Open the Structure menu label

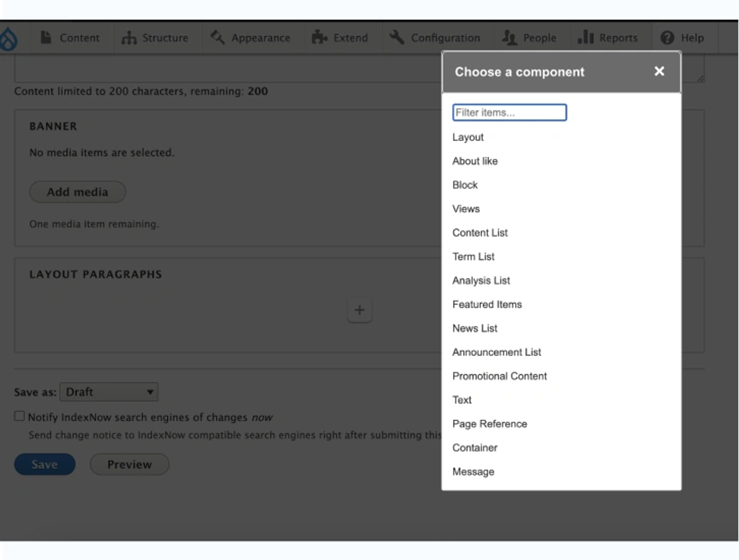pos(164,38)
